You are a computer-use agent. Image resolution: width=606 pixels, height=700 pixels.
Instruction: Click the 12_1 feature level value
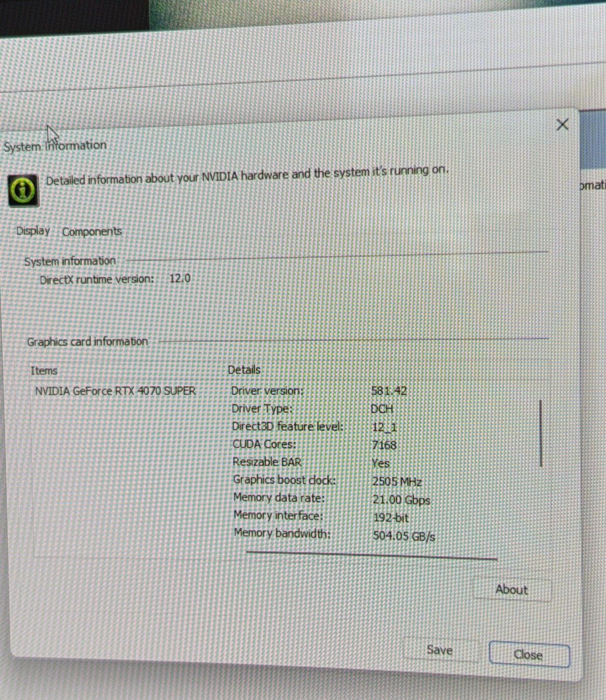coord(385,427)
